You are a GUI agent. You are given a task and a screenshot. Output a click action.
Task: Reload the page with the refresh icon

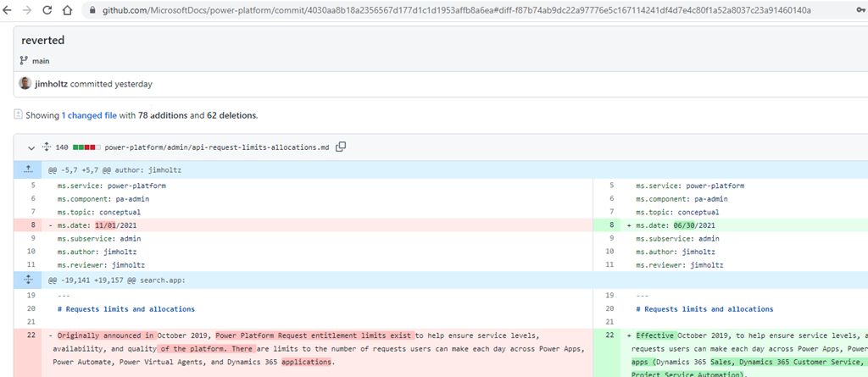[47, 10]
